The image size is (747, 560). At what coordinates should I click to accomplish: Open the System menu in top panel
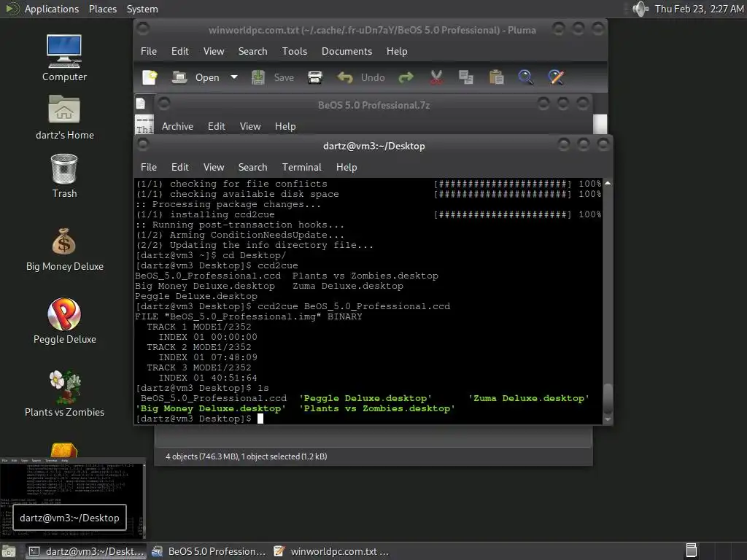click(x=142, y=9)
